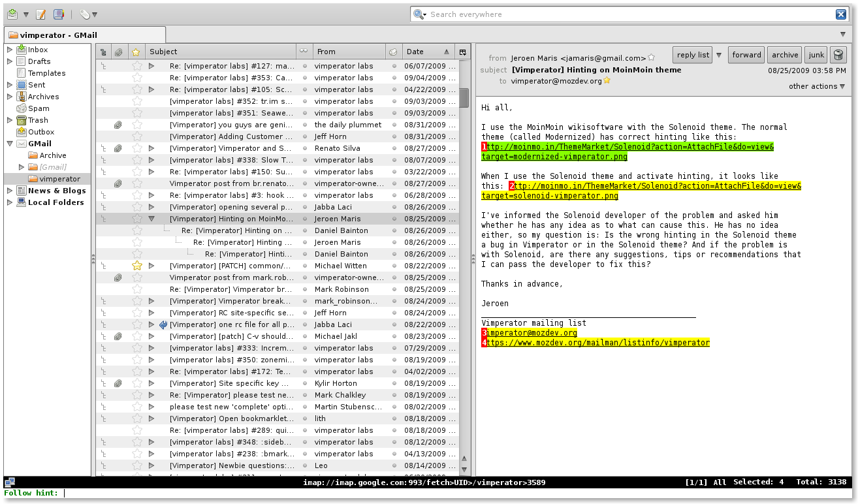858x504 pixels.
Task: Clear the search box with X button
Action: (841, 14)
